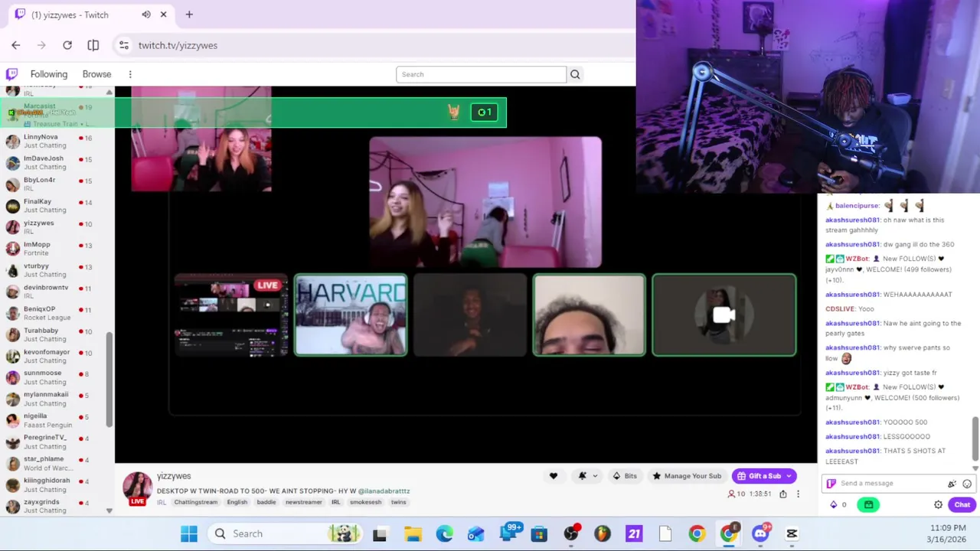Open the @ilanadabratttz link in the title

click(384, 491)
